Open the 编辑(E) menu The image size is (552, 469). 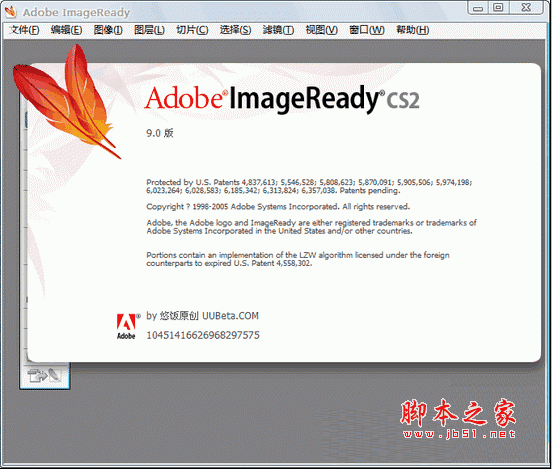66,30
